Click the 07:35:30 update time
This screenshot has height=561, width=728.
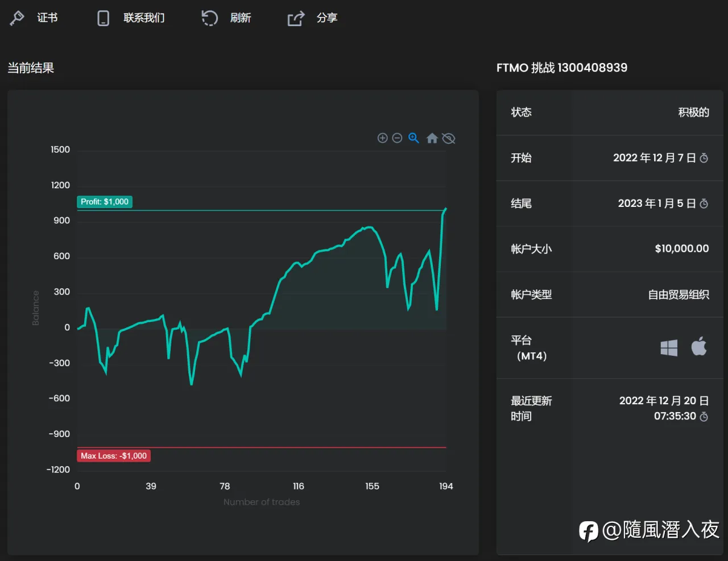pyautogui.click(x=675, y=416)
